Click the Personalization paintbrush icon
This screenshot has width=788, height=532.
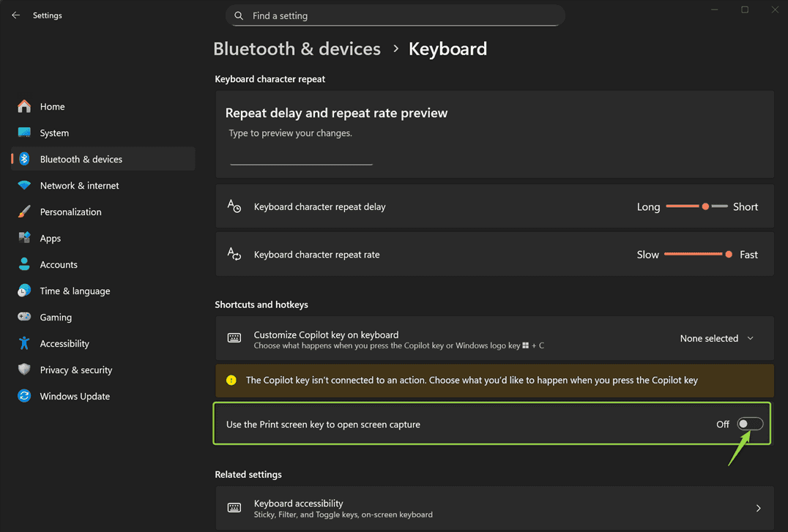point(24,212)
